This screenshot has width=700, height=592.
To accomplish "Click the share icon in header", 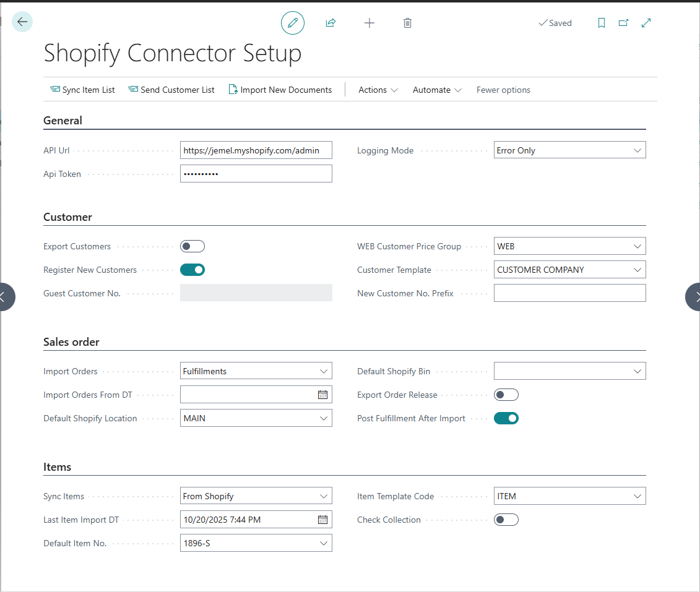I will click(x=331, y=23).
